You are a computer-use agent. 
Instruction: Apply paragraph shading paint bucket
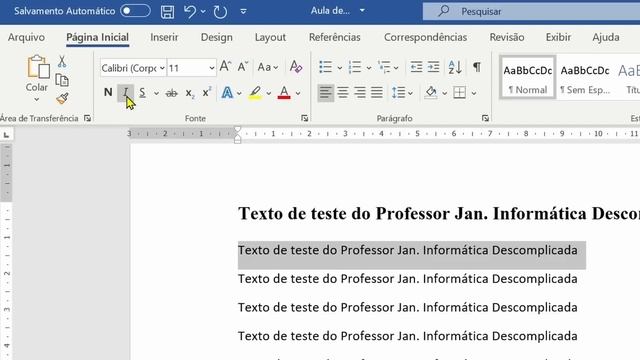coord(431,93)
